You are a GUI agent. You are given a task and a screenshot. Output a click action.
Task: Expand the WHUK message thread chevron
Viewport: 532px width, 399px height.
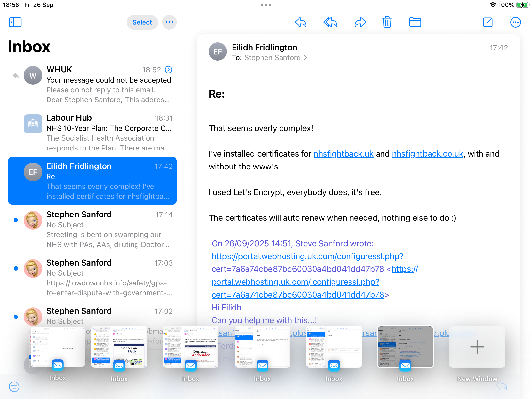(168, 70)
